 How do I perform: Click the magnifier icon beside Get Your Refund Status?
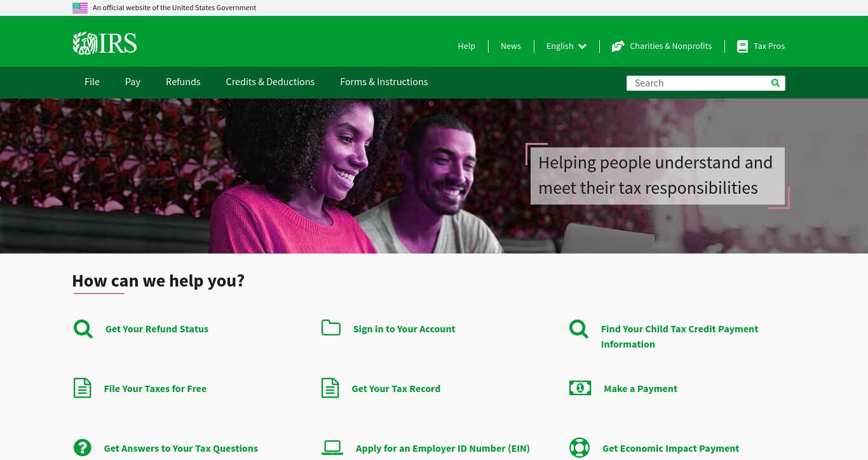83,328
